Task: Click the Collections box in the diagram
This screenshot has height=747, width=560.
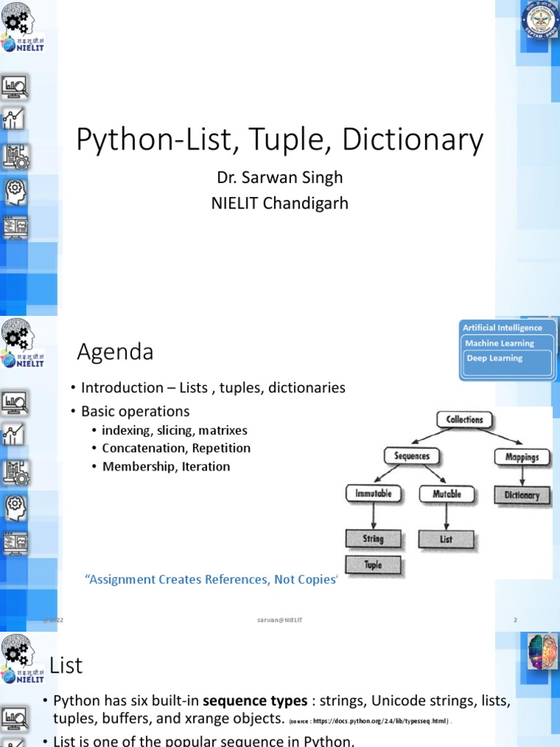Action: pos(464,419)
